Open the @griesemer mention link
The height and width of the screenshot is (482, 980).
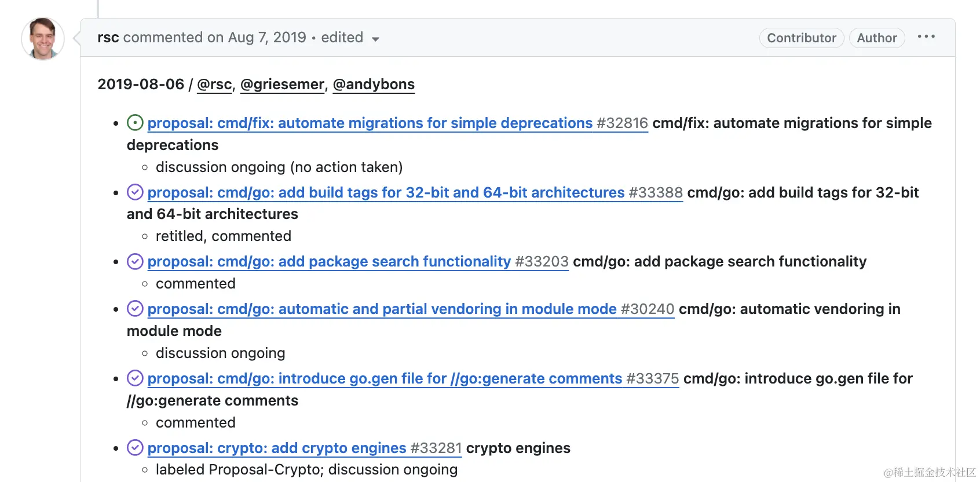click(282, 85)
